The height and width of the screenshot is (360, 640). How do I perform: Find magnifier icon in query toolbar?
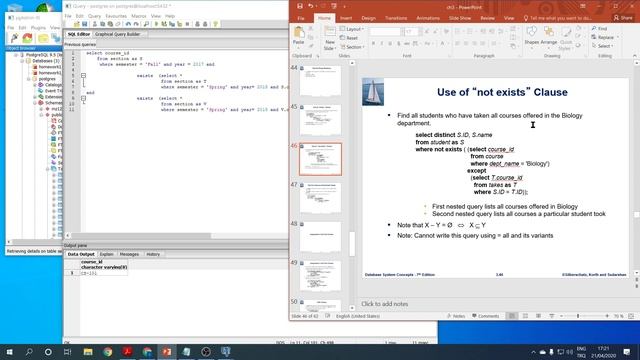pyautogui.click(x=146, y=24)
